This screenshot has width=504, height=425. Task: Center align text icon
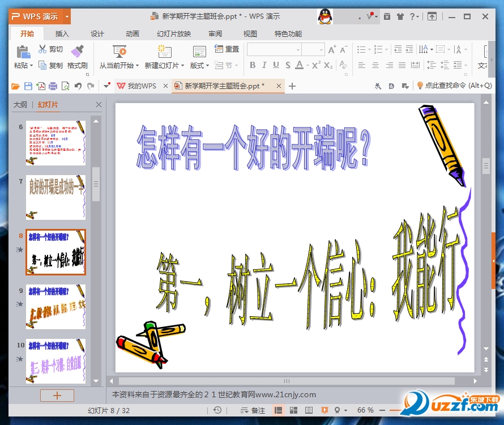click(375, 65)
